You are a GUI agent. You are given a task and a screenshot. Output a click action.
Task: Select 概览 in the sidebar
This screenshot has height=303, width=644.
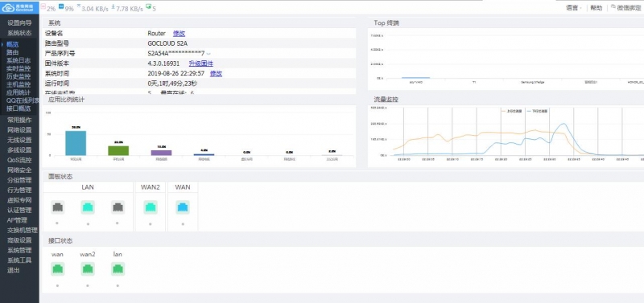tap(12, 45)
